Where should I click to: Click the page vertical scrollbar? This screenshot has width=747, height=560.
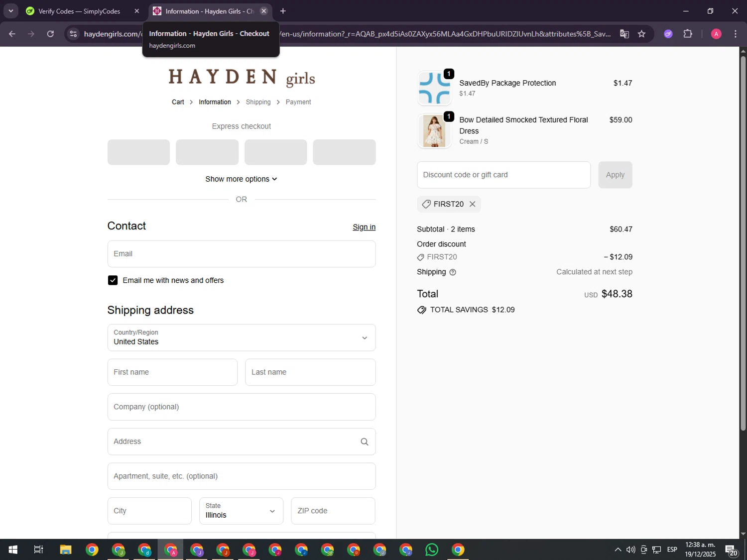[743, 243]
